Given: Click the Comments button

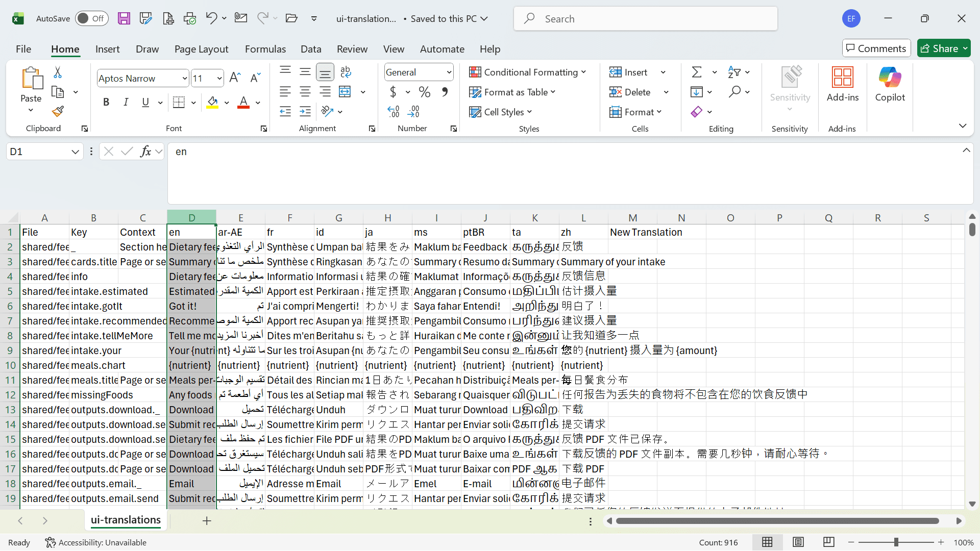Looking at the screenshot, I should click(876, 48).
